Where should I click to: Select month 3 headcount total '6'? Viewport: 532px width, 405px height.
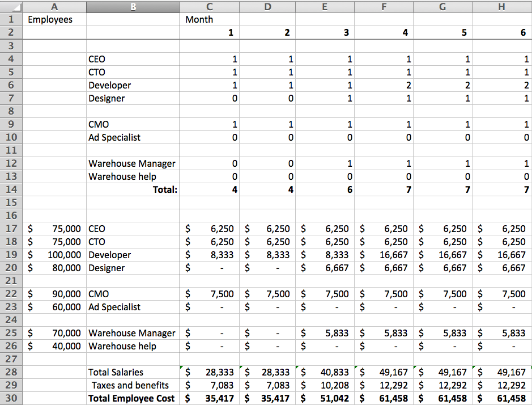[x=325, y=189]
